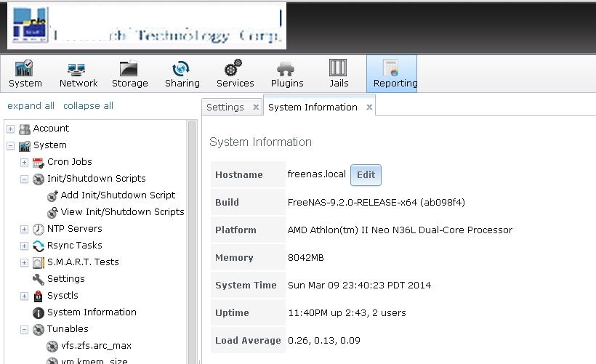The image size is (596, 364).
Task: Open the Jails toolbar icon
Action: tap(338, 68)
